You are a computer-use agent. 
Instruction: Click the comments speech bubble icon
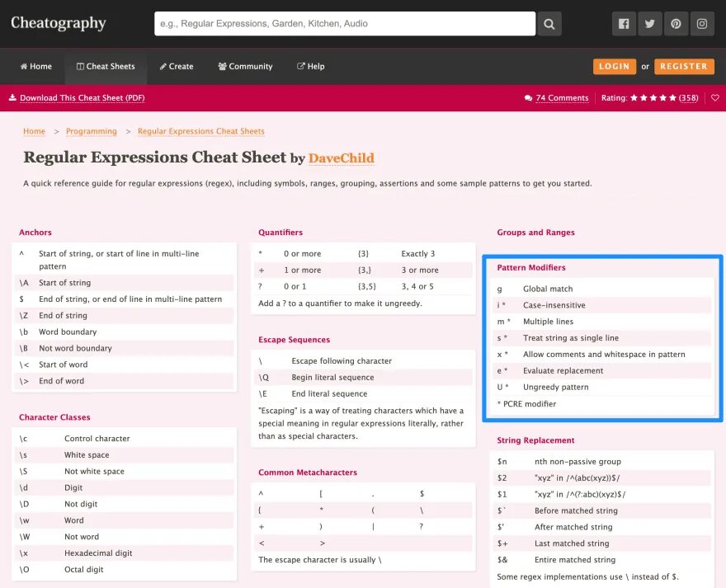pyautogui.click(x=528, y=98)
